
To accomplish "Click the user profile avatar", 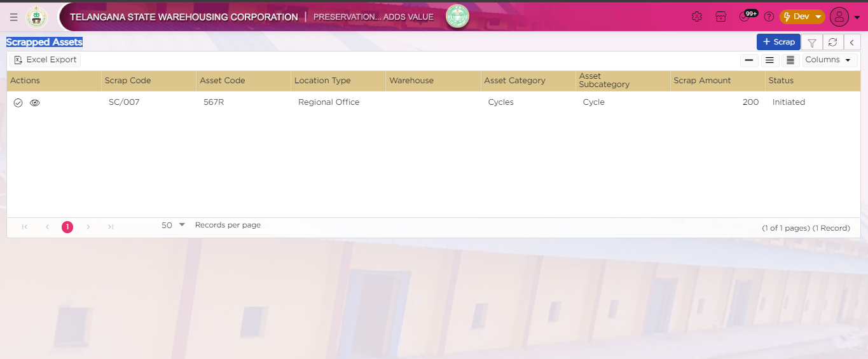I will pos(839,17).
